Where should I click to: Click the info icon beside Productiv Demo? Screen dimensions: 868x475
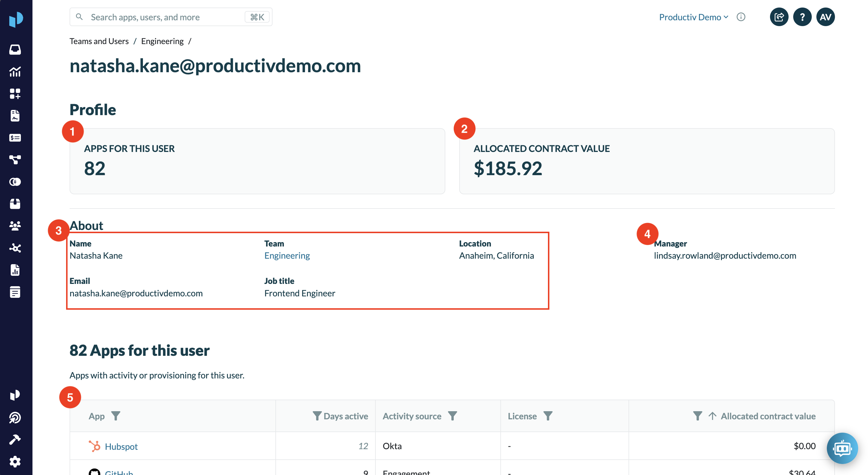point(741,17)
